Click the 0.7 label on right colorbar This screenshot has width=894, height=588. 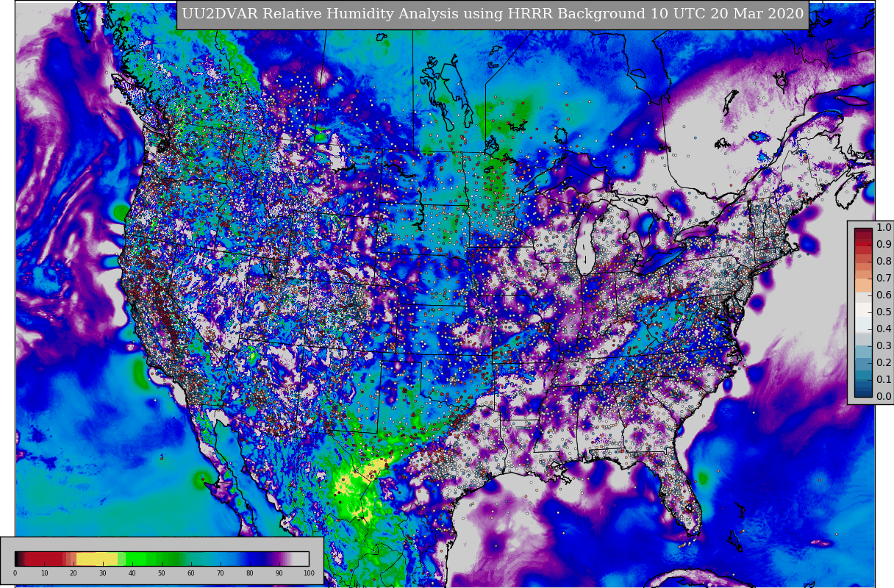(x=884, y=279)
